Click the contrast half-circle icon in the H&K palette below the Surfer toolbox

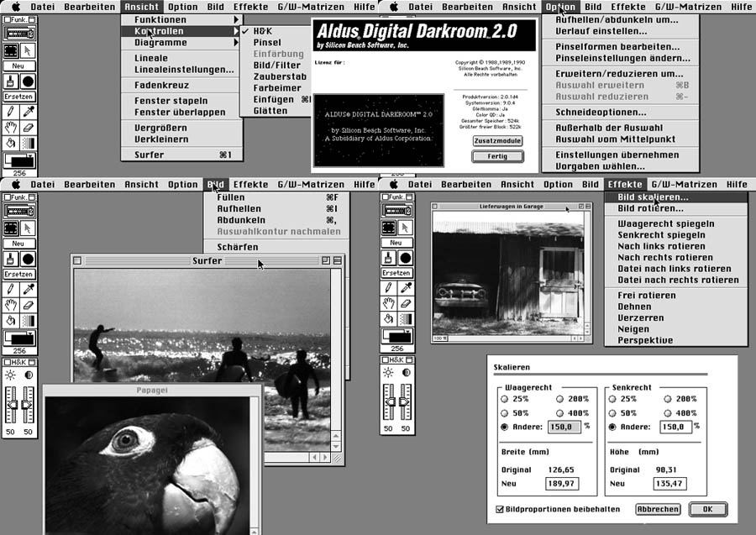[x=29, y=375]
